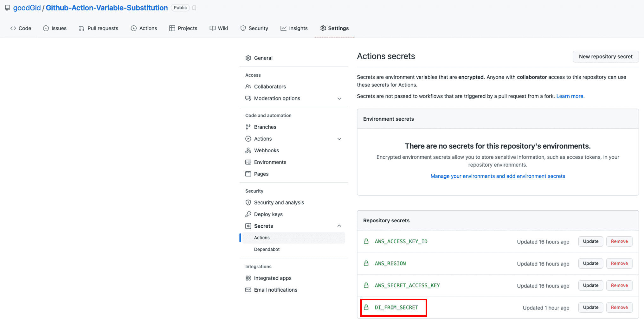Click the Public visibility badge
This screenshot has width=644, height=324.
pyautogui.click(x=180, y=8)
